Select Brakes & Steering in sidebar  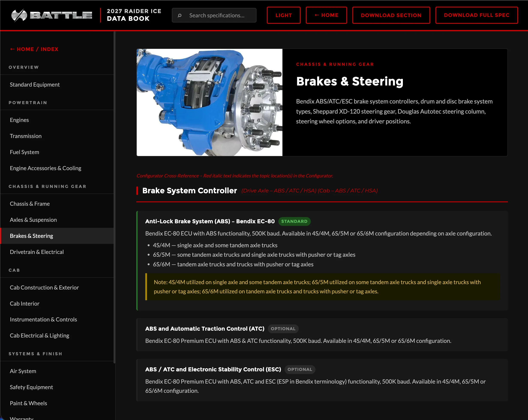pos(57,236)
